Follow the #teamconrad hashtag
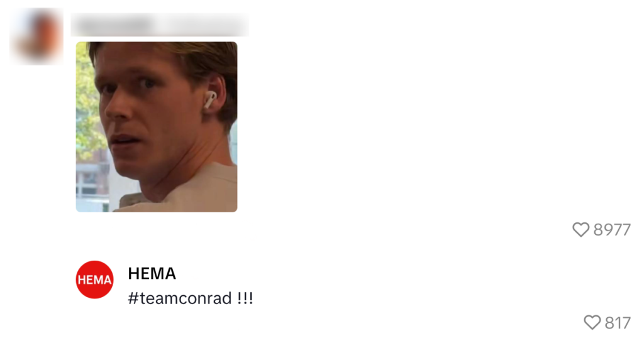The height and width of the screenshot is (343, 644). pyautogui.click(x=180, y=298)
